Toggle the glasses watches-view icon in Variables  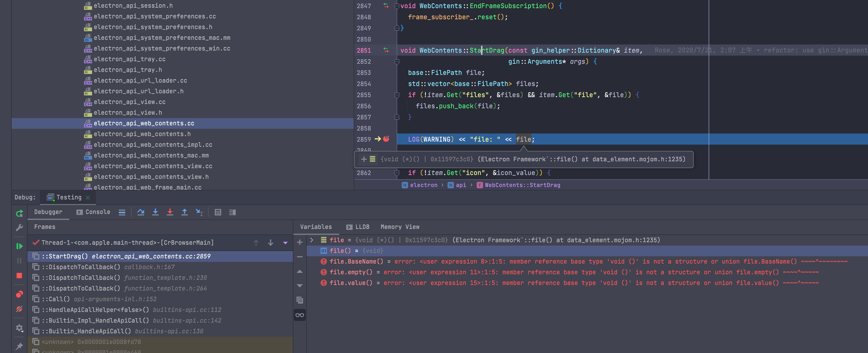click(x=300, y=315)
